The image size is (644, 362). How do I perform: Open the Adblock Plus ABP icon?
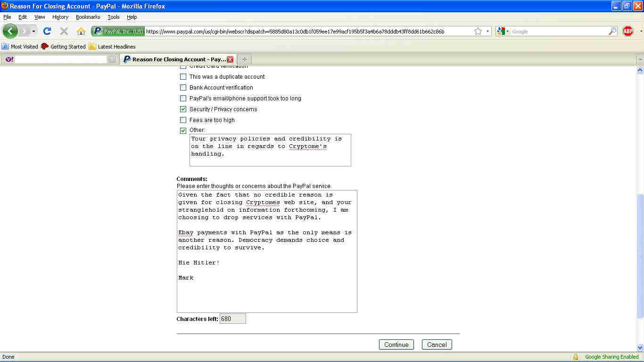pyautogui.click(x=628, y=31)
